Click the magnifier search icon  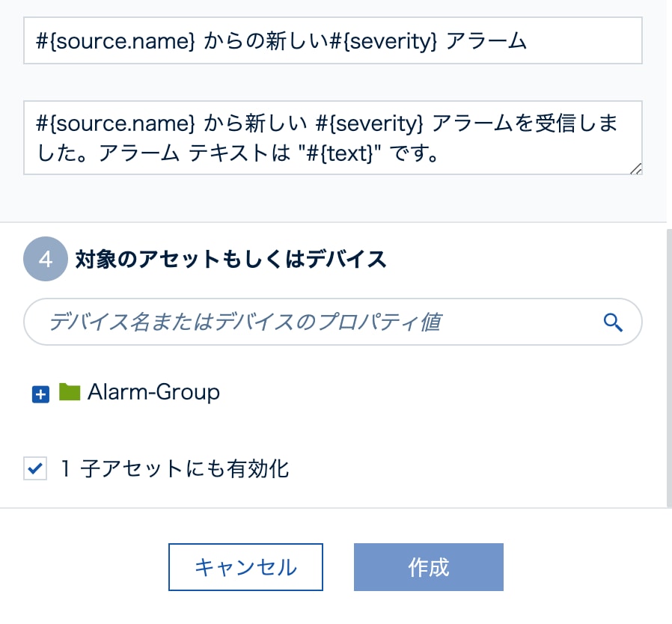pyautogui.click(x=613, y=322)
